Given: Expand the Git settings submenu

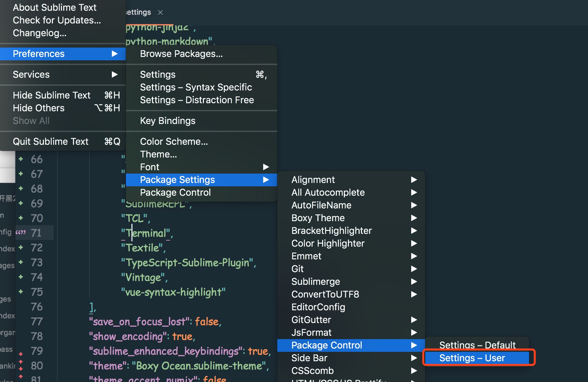Looking at the screenshot, I should click(x=351, y=269).
